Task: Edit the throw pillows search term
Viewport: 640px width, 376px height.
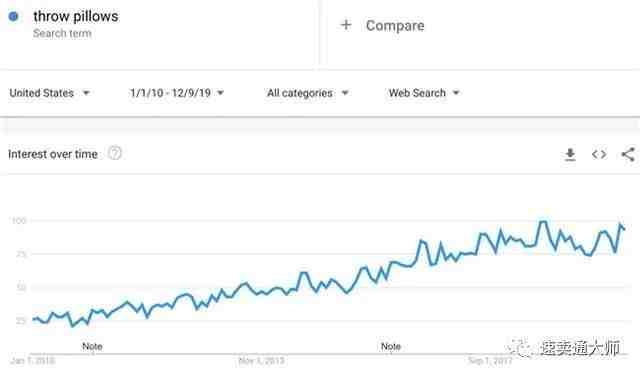Action: tap(76, 16)
